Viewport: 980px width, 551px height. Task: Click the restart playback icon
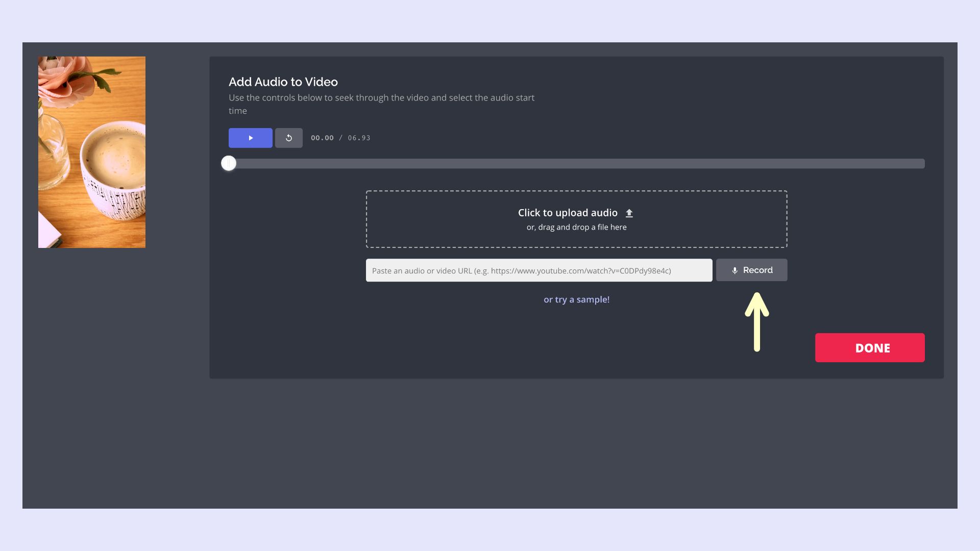(288, 138)
